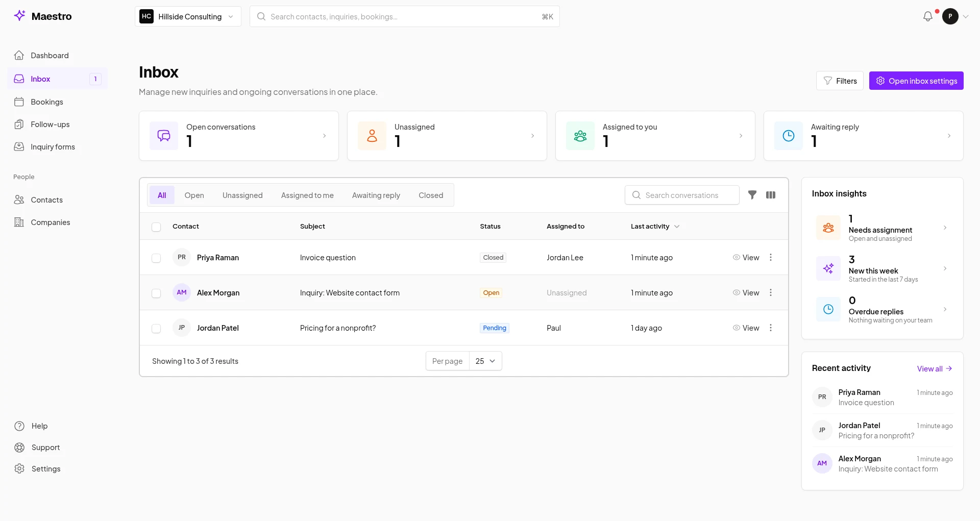
Task: Click View all recent activity link
Action: coord(935,368)
